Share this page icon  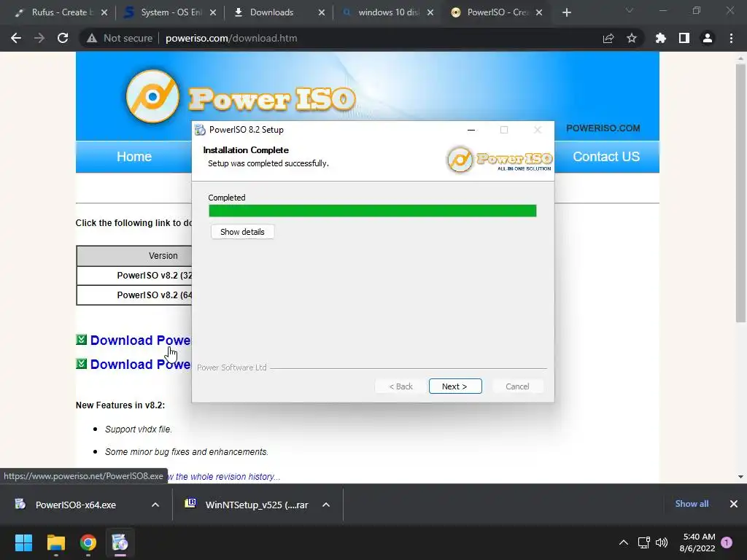pyautogui.click(x=608, y=38)
